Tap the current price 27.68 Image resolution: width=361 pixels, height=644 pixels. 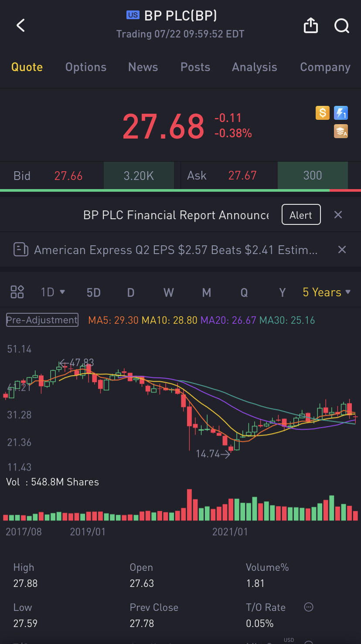pyautogui.click(x=163, y=126)
